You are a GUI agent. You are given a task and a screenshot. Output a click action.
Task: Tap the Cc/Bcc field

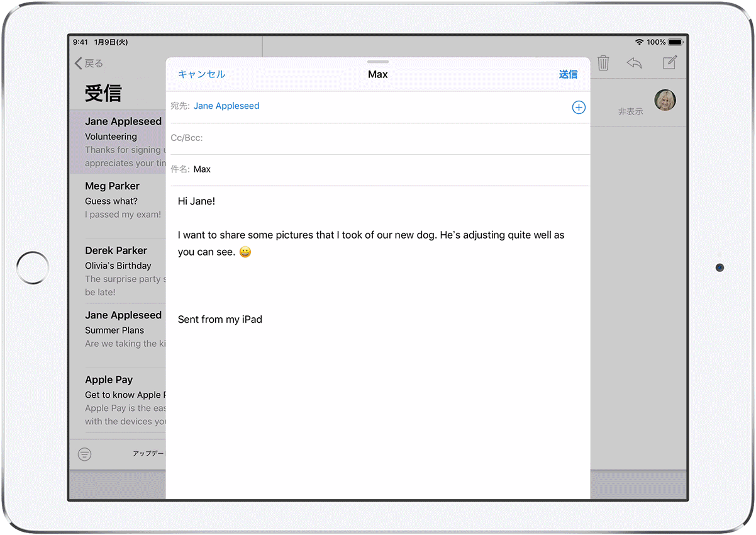click(378, 138)
